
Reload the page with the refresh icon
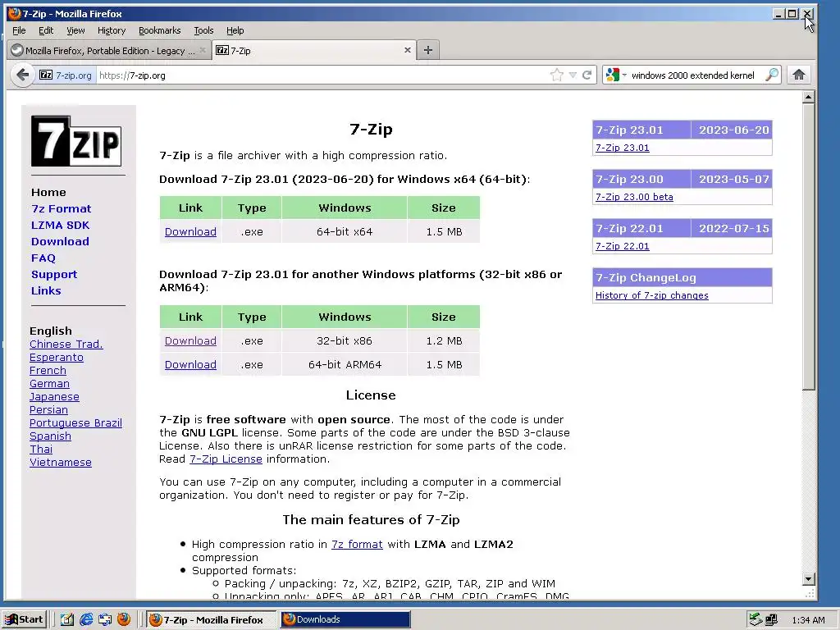click(x=587, y=75)
